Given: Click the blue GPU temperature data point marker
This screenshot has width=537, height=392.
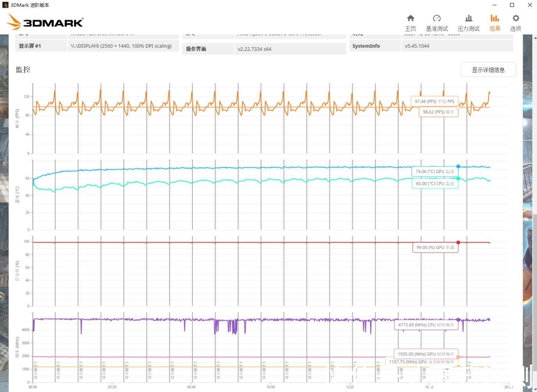Looking at the screenshot, I should pos(458,167).
